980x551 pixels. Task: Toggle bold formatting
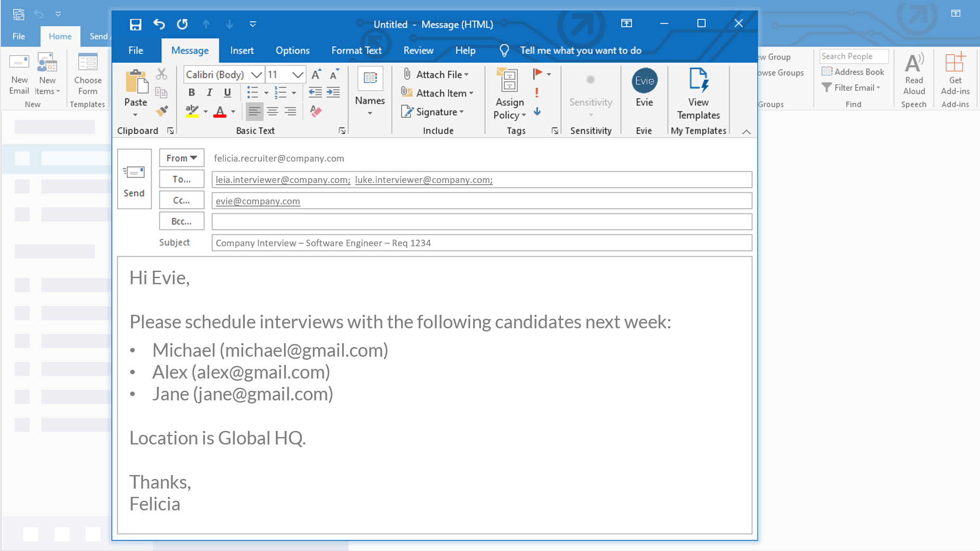[191, 92]
